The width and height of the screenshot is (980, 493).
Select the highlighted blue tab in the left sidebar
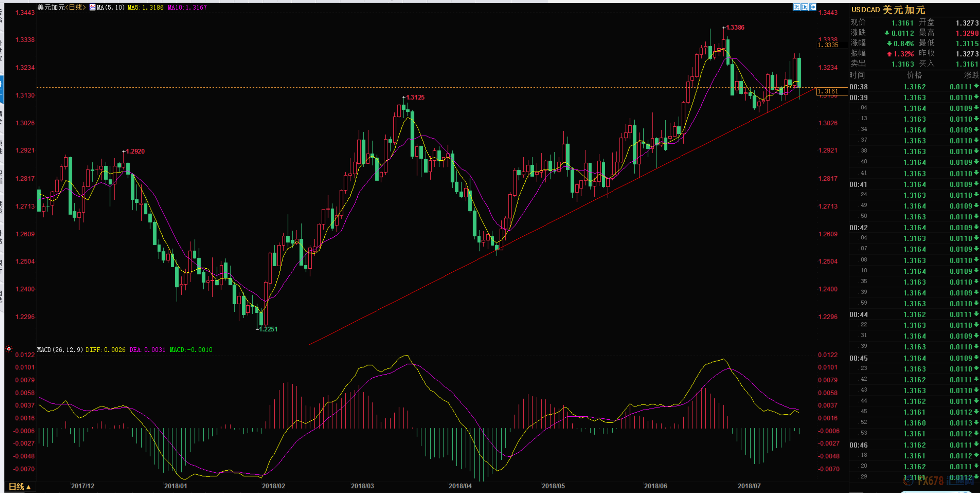[1, 89]
